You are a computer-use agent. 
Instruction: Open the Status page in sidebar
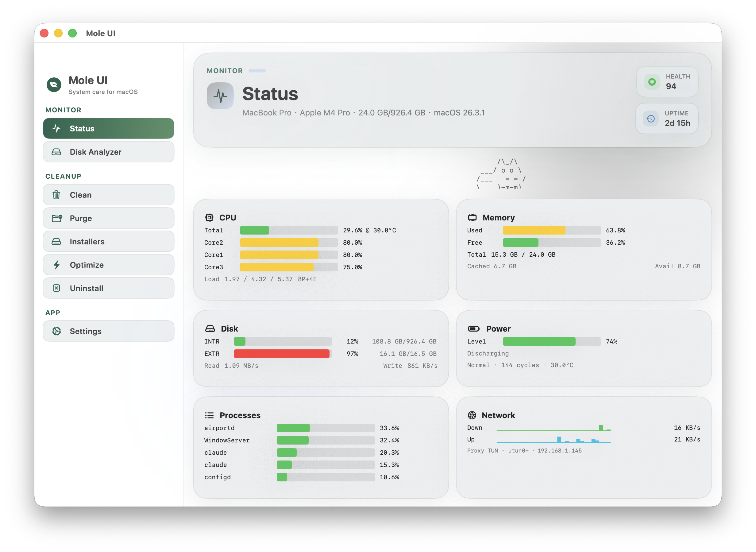click(x=109, y=128)
